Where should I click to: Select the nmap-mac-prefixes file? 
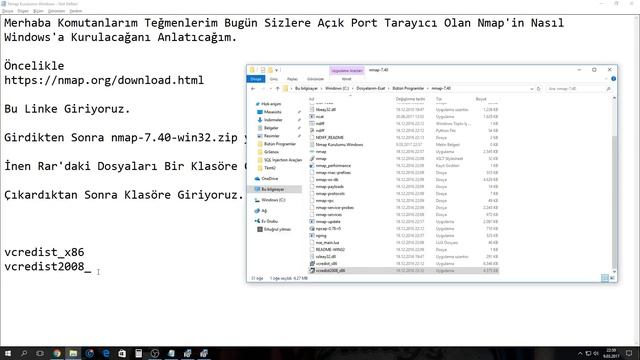point(333,173)
